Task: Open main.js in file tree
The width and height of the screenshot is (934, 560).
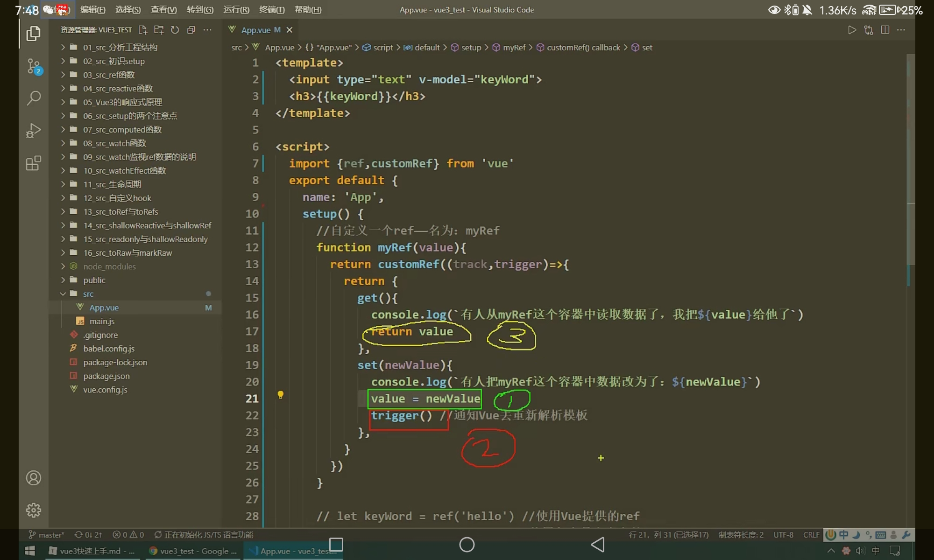Action: 102,321
